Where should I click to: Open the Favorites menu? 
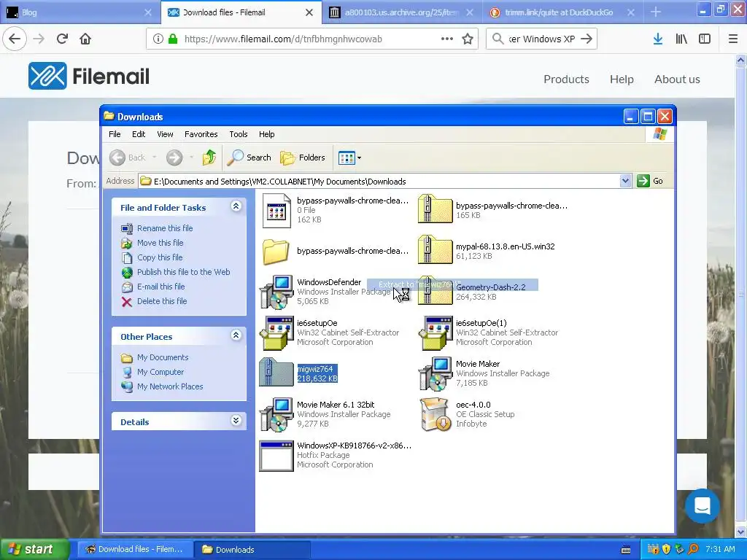click(x=201, y=134)
